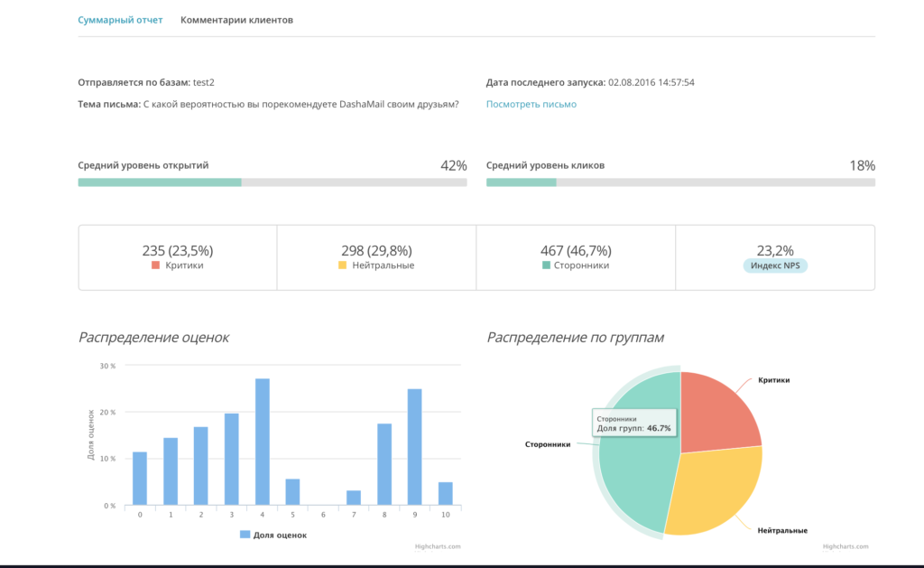Click the yellow Нейтральные color square

(x=342, y=265)
